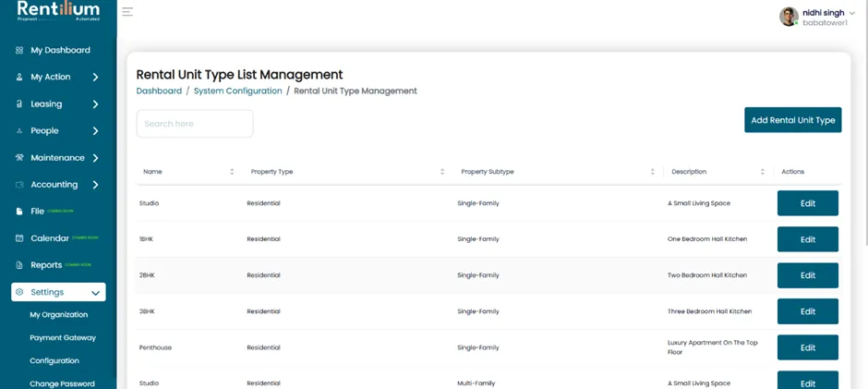Open the Reports menu item
This screenshot has height=389, width=868.
pos(46,265)
